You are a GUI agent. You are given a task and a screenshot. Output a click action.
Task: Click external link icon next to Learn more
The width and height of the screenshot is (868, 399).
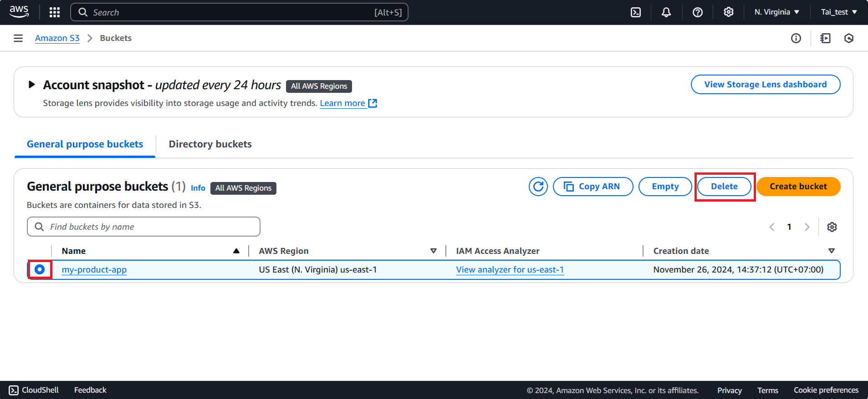pyautogui.click(x=373, y=103)
